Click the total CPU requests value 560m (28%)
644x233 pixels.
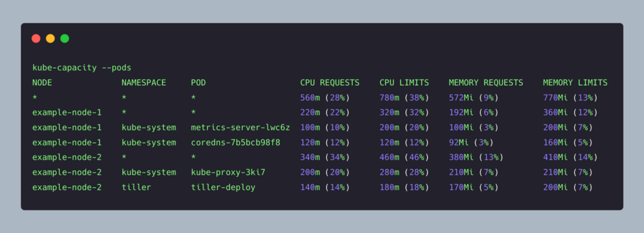point(325,98)
